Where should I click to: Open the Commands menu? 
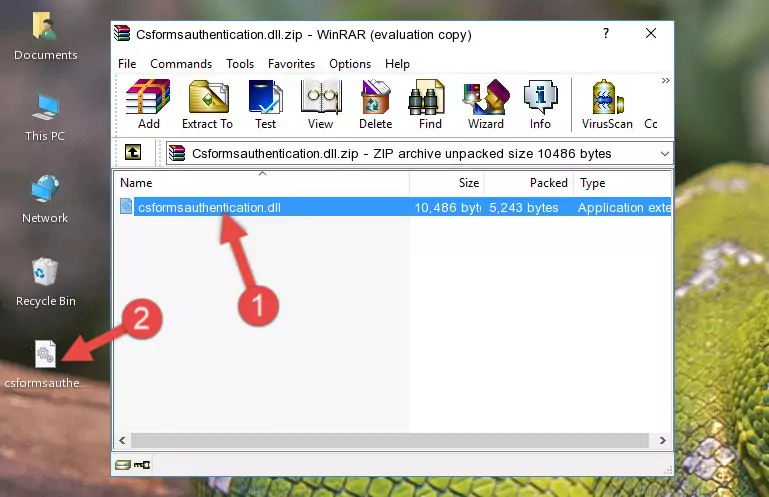point(181,64)
